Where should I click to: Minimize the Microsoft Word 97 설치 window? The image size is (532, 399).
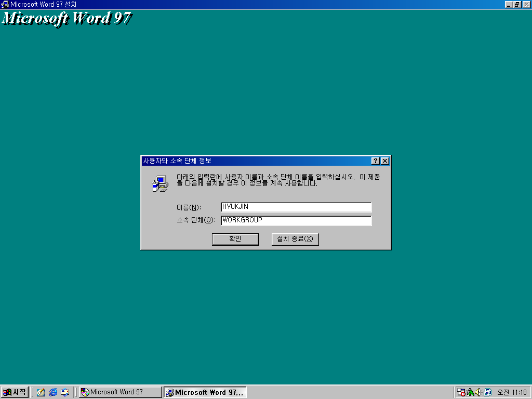tap(508, 4)
